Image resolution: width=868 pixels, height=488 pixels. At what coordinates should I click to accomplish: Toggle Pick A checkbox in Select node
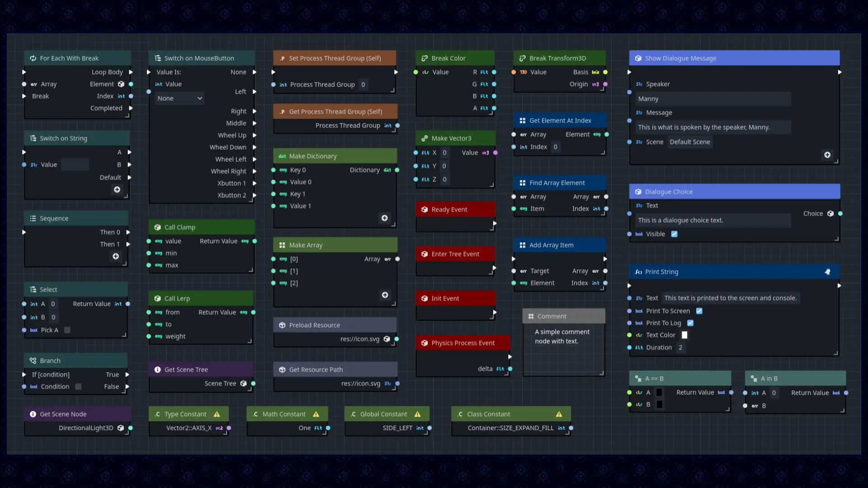(67, 330)
